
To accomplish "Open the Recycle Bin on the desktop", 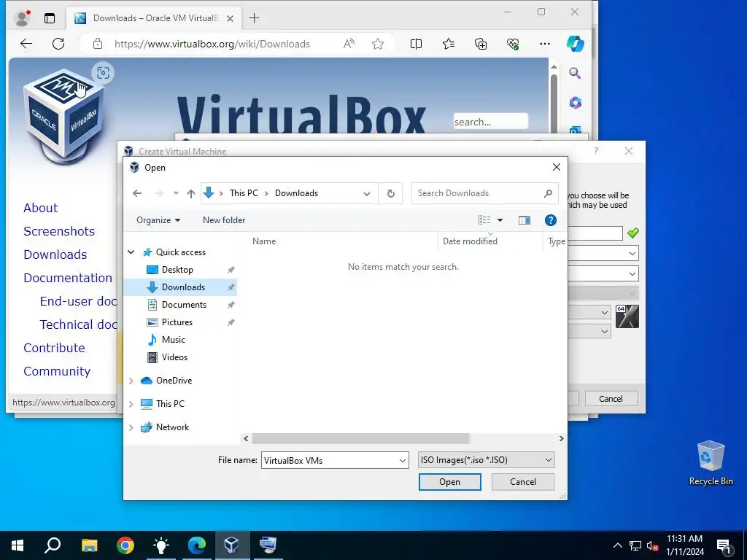I will coord(711,463).
